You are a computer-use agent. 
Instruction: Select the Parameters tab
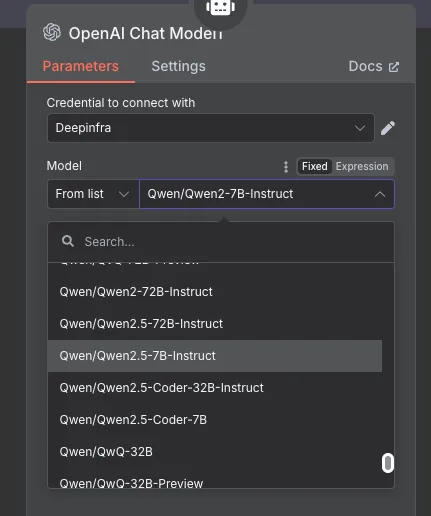point(81,66)
